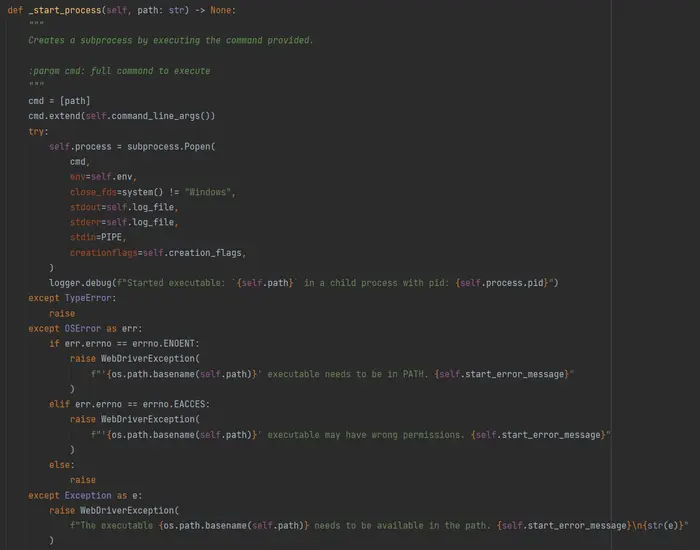Click the 'stdin=PIPE,' argument
700x550 pixels.
coord(98,238)
